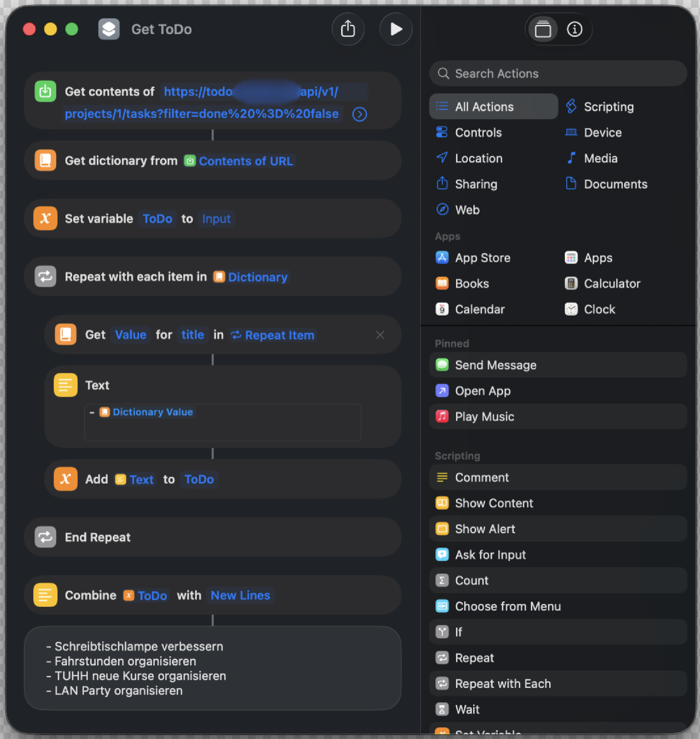Add the Show Alert scripting action
Viewport: 700px width, 739px height.
tap(485, 529)
